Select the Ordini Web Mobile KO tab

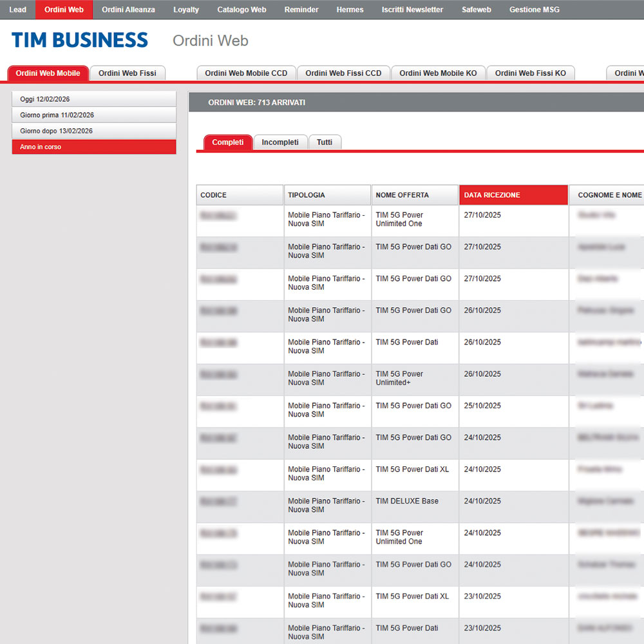click(x=438, y=73)
